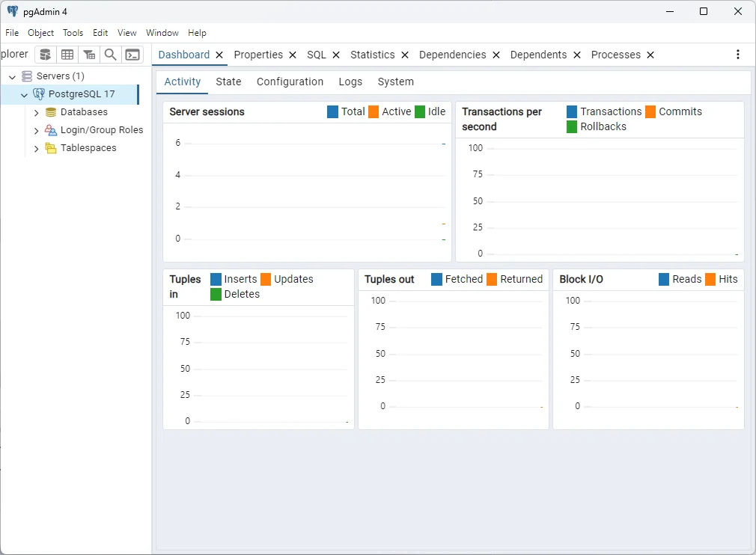Screen dimensions: 756x555
Task: Open the State sub-tab
Action: (x=228, y=82)
